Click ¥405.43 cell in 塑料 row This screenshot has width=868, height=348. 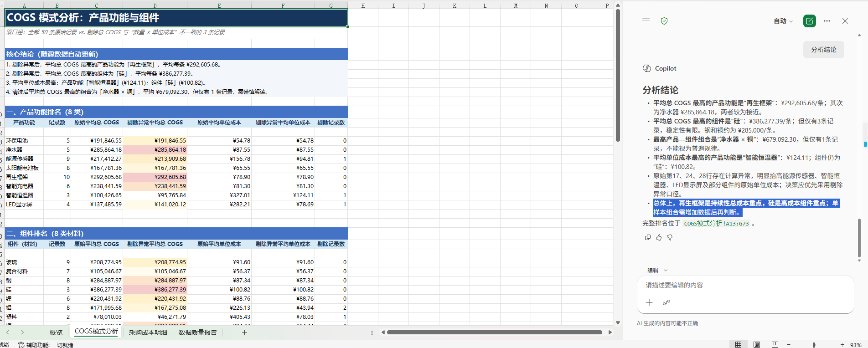point(219,317)
